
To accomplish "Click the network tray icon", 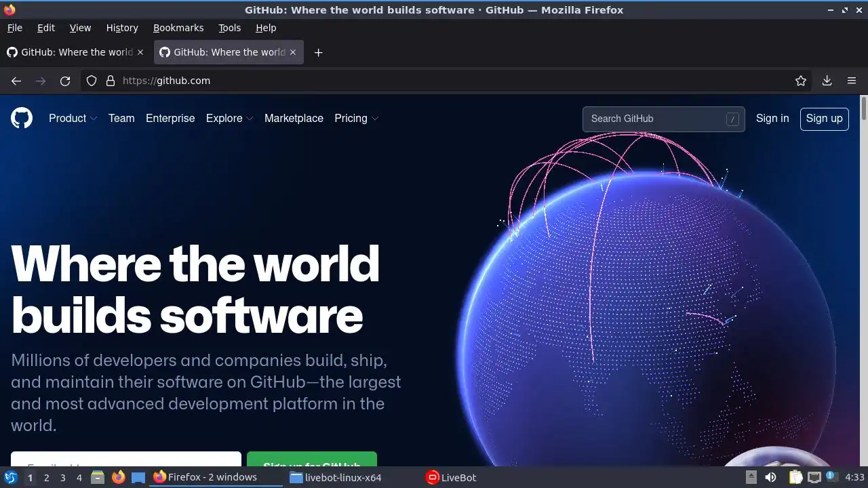I will (x=814, y=477).
